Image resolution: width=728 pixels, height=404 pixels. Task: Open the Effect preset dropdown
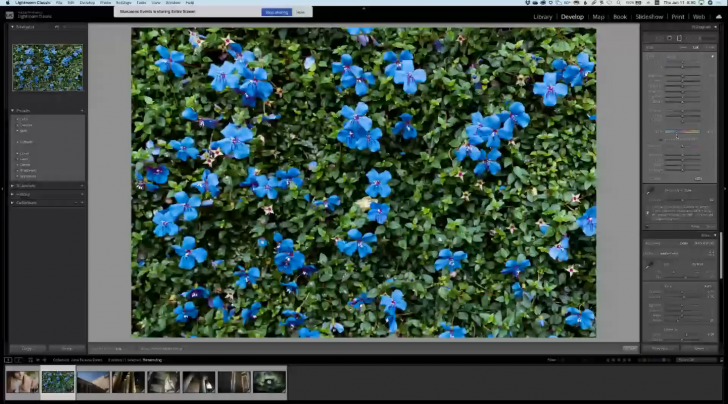click(672, 57)
